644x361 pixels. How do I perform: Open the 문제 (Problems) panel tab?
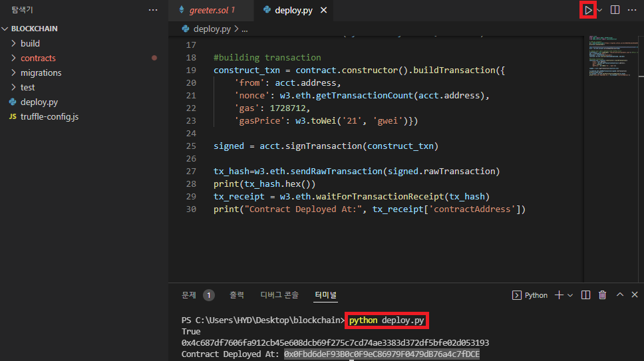[189, 295]
